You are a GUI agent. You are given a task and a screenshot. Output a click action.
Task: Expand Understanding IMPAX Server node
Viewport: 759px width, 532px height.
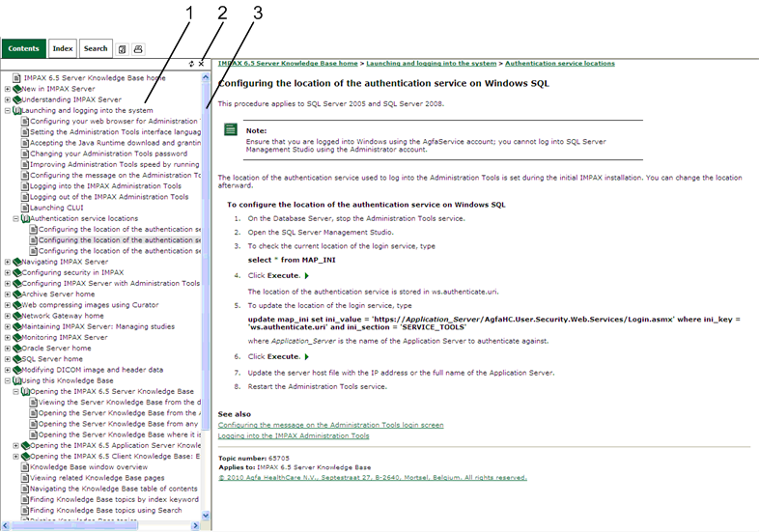pyautogui.click(x=8, y=99)
